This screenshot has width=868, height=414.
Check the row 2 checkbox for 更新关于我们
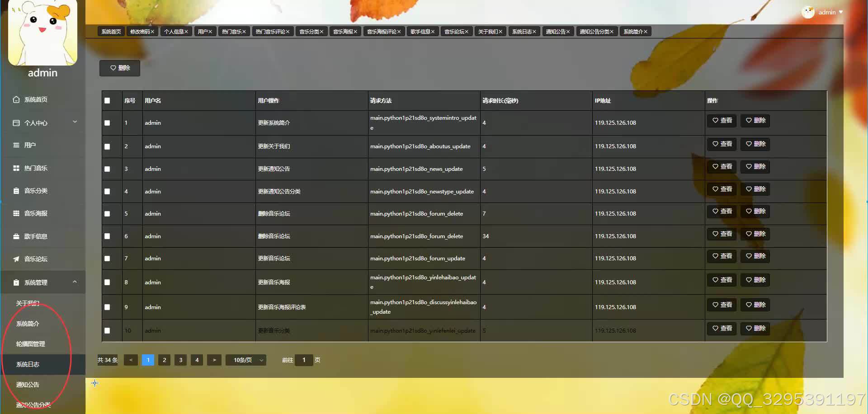pos(107,146)
